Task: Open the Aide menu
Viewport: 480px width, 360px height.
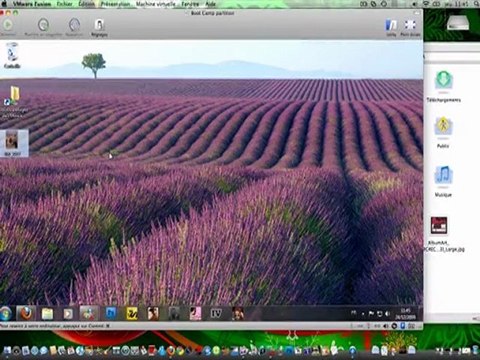Action: (x=210, y=4)
